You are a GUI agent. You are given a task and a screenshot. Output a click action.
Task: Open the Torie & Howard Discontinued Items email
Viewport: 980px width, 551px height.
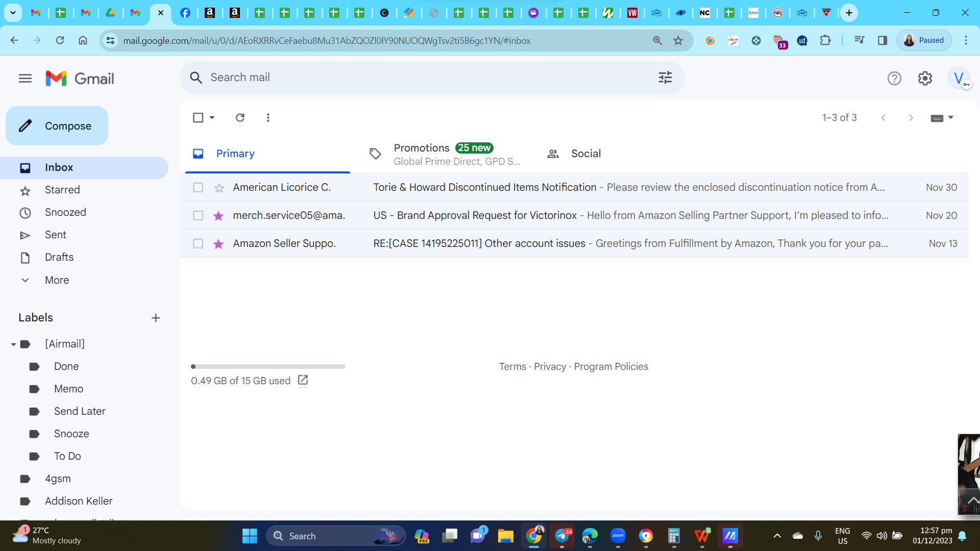(x=574, y=188)
